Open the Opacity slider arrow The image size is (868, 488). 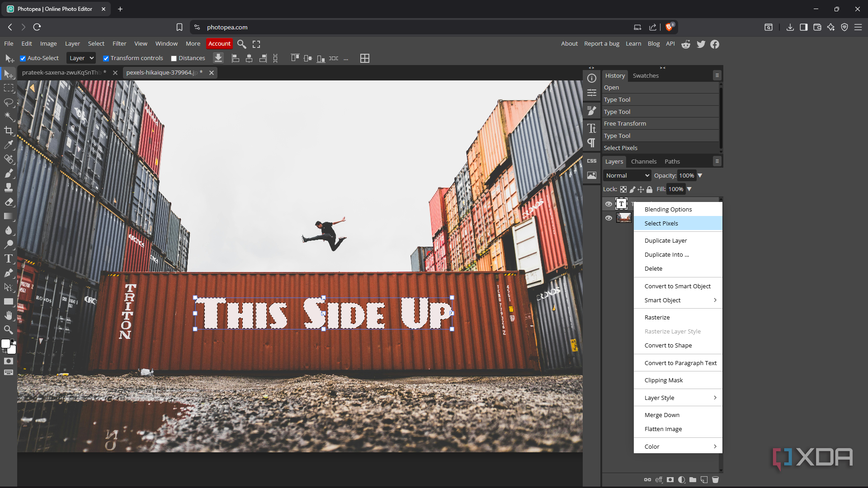[x=700, y=176]
